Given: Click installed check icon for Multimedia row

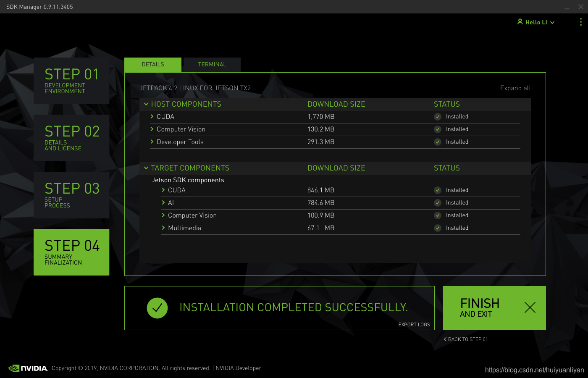Looking at the screenshot, I should click(x=438, y=228).
